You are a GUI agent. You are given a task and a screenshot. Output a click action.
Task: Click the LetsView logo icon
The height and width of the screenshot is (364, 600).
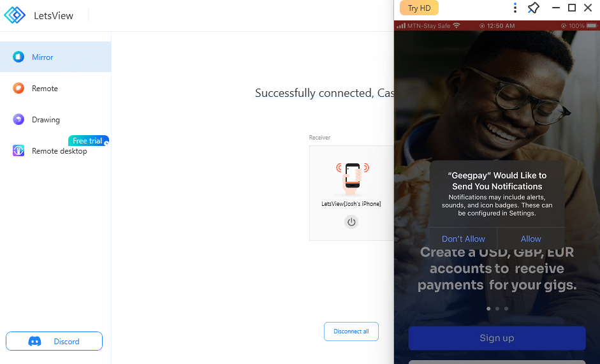click(x=15, y=15)
